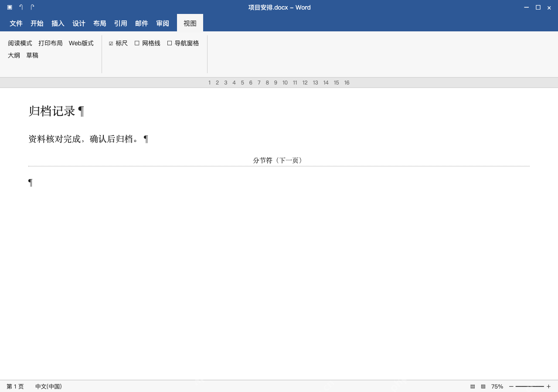558x392 pixels.
Task: Open the 文件 tab
Action: pos(16,24)
